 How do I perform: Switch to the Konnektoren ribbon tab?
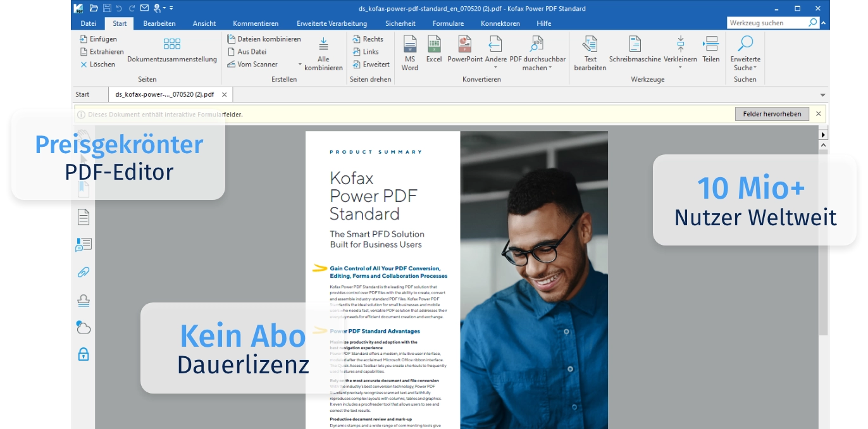(500, 23)
